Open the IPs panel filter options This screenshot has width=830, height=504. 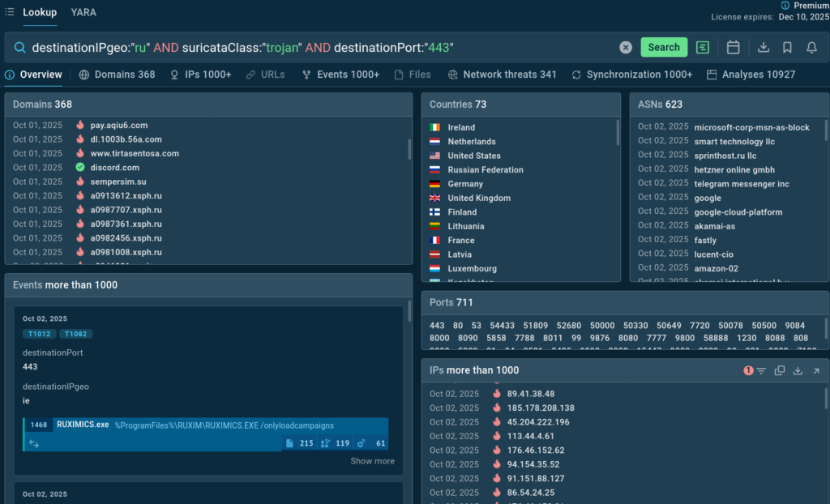(760, 370)
